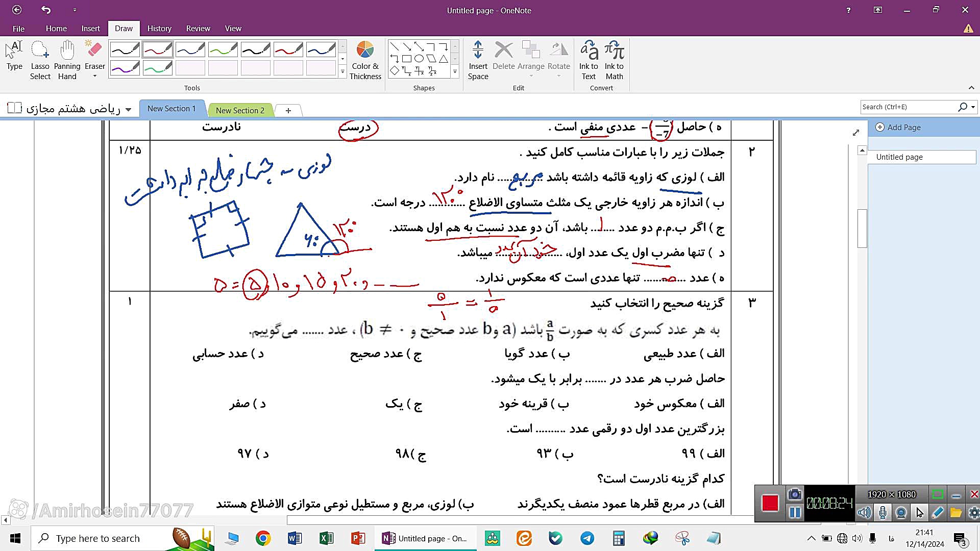
Task: Pause the screen recorder
Action: [x=795, y=512]
